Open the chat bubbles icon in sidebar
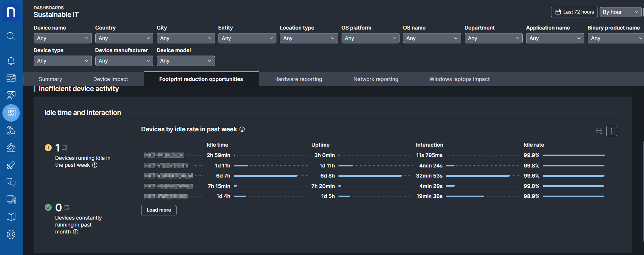 (x=11, y=182)
